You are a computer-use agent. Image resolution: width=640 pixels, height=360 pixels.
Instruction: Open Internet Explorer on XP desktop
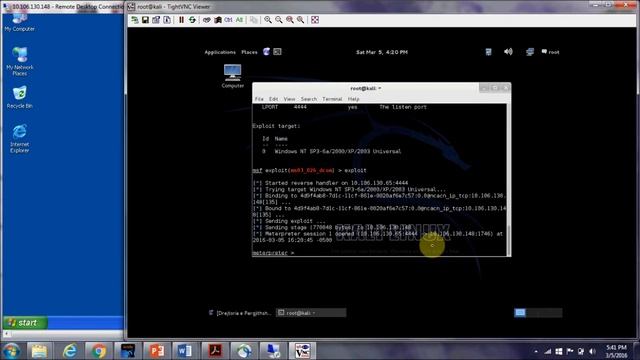click(x=20, y=138)
